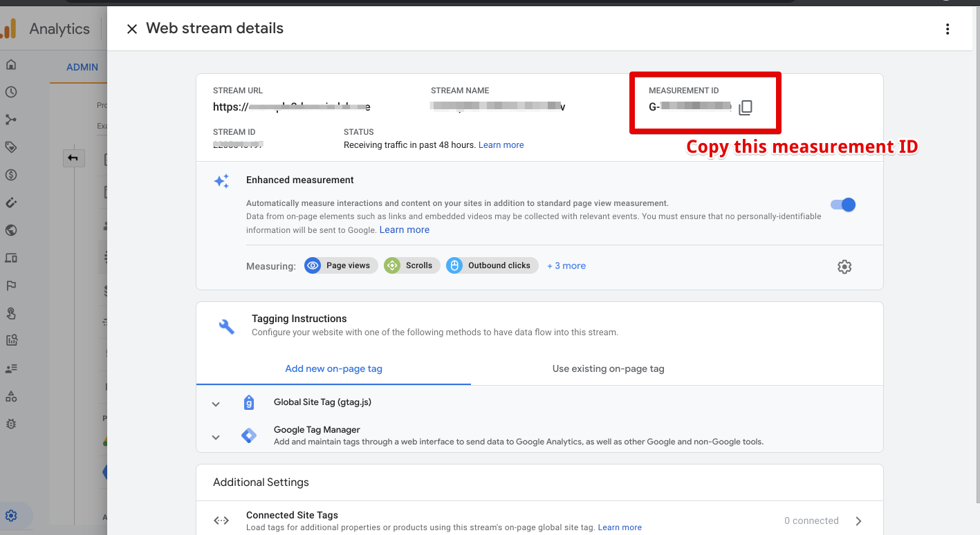Image resolution: width=980 pixels, height=535 pixels.
Task: Click the Tagging Instructions wrench icon
Action: click(x=227, y=326)
